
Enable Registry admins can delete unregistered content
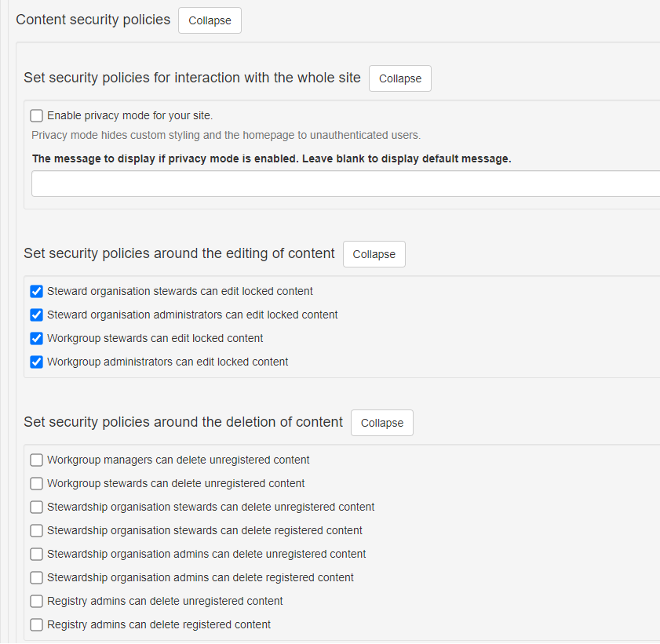pyautogui.click(x=37, y=602)
